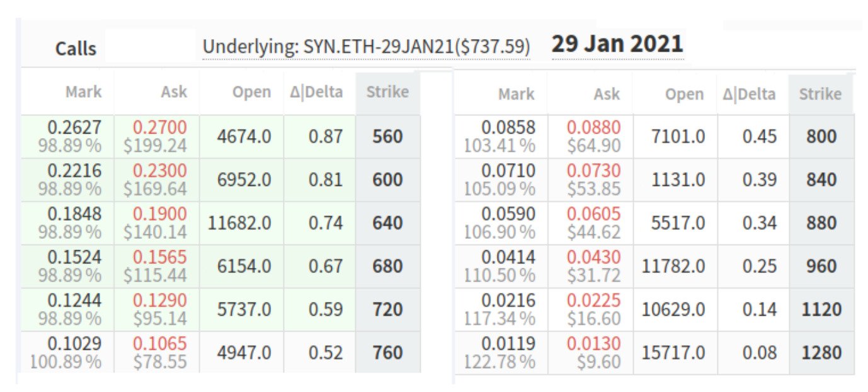Screen dimensions: 868x392
Task: Click the Underlying SYN.ETH-29JAN21 link
Action: (x=366, y=47)
